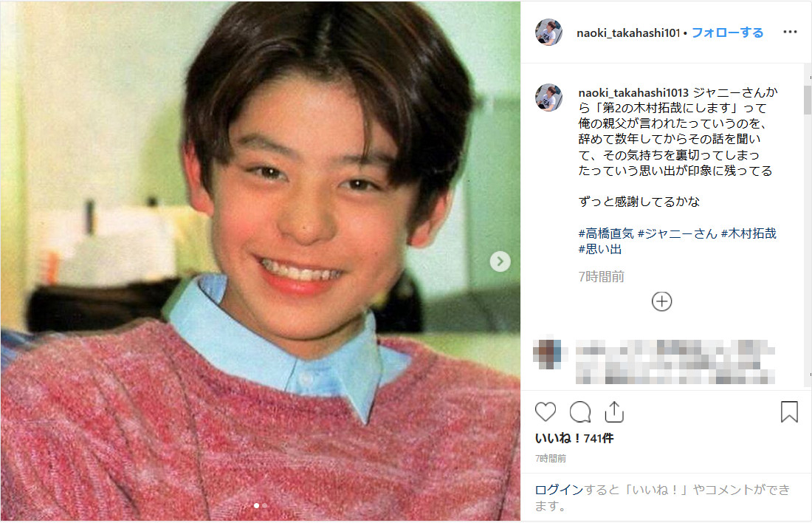
Task: Open the naoki_takahashi1013 caption username link
Action: point(633,93)
